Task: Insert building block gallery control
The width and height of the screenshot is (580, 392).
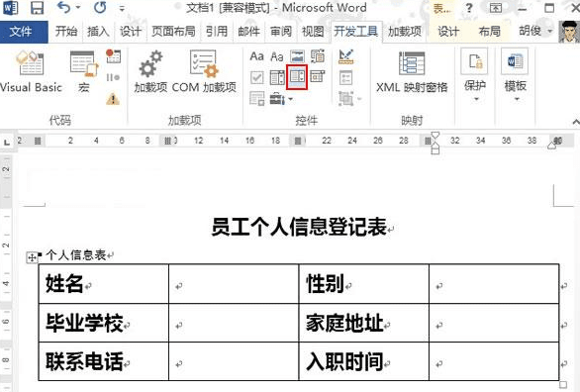Action: 318,56
